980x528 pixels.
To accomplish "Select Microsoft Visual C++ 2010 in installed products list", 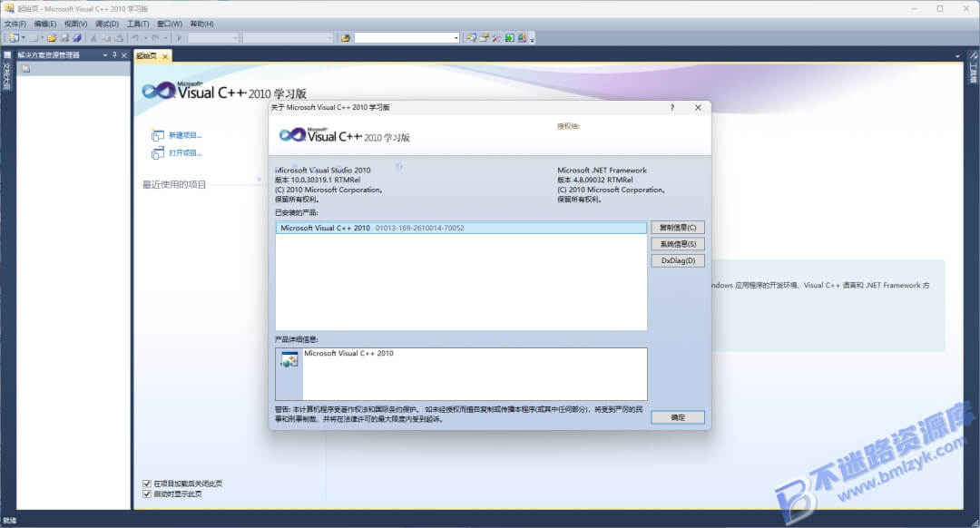I will pos(461,228).
